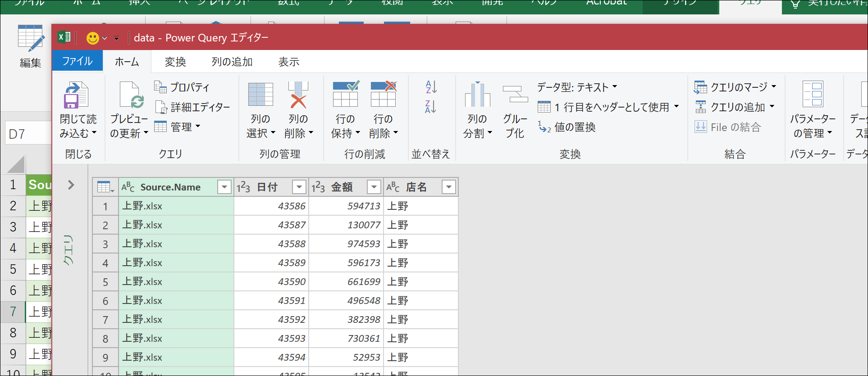Click Power Query row number 3
Screen dimensions: 868x376
click(105, 244)
